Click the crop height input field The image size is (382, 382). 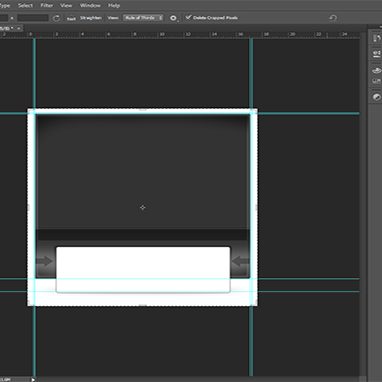[33, 18]
